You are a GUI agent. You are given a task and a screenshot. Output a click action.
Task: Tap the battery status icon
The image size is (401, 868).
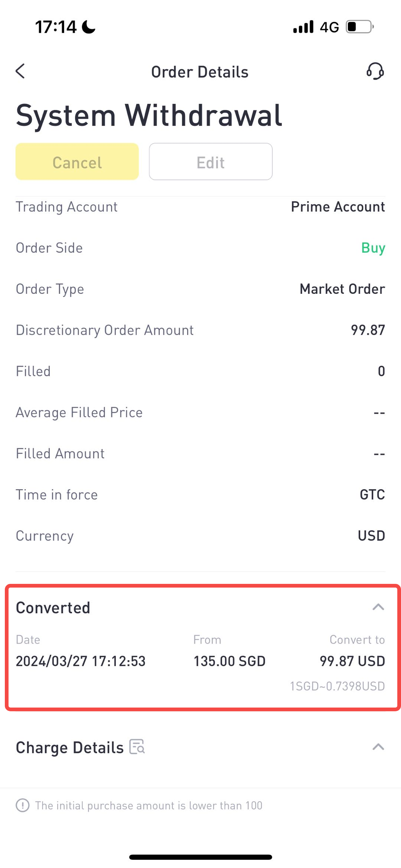pos(360,27)
